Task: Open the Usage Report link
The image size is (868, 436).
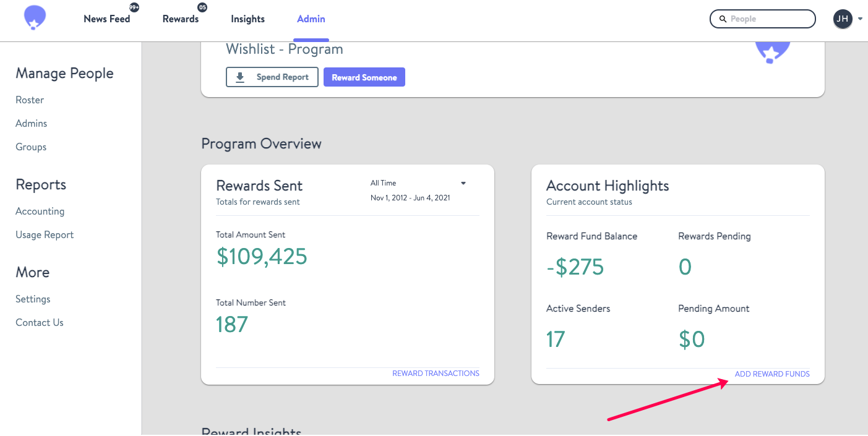Action: 45,235
